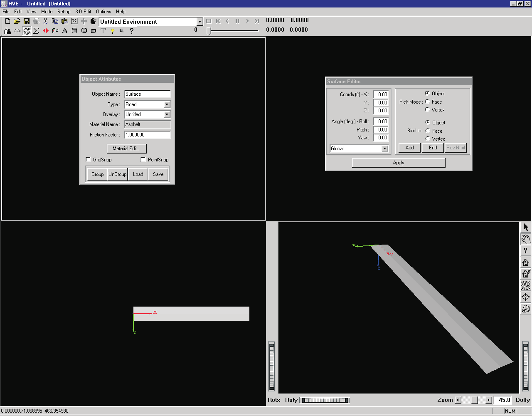
Task: Click the crosshair Seek tool icon
Action: [526, 297]
